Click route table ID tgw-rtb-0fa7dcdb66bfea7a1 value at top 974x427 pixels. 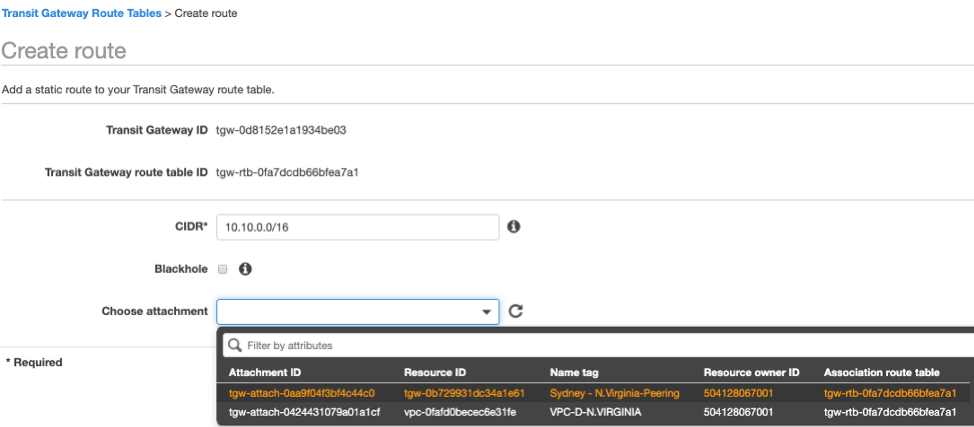(287, 172)
